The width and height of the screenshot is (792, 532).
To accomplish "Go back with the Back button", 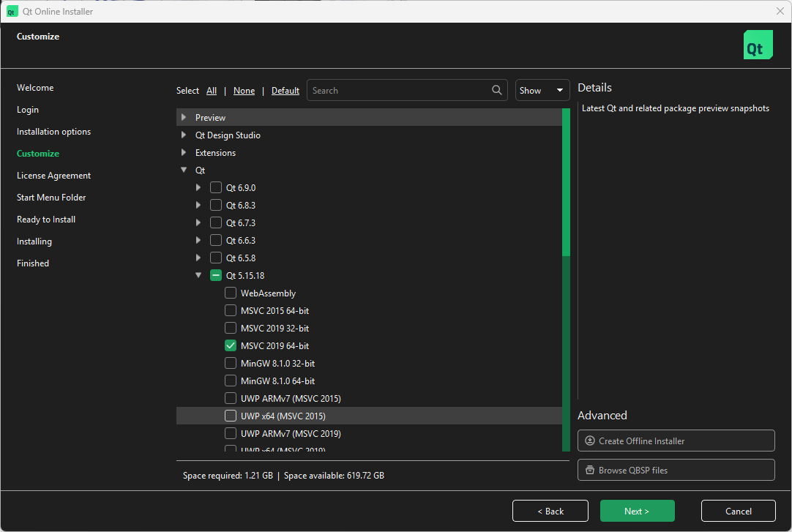I will [550, 511].
